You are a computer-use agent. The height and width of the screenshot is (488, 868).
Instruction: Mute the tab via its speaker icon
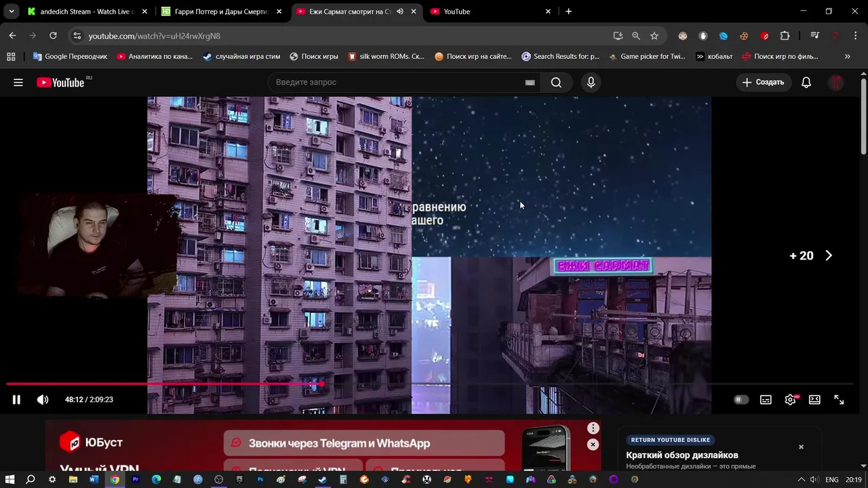(400, 12)
